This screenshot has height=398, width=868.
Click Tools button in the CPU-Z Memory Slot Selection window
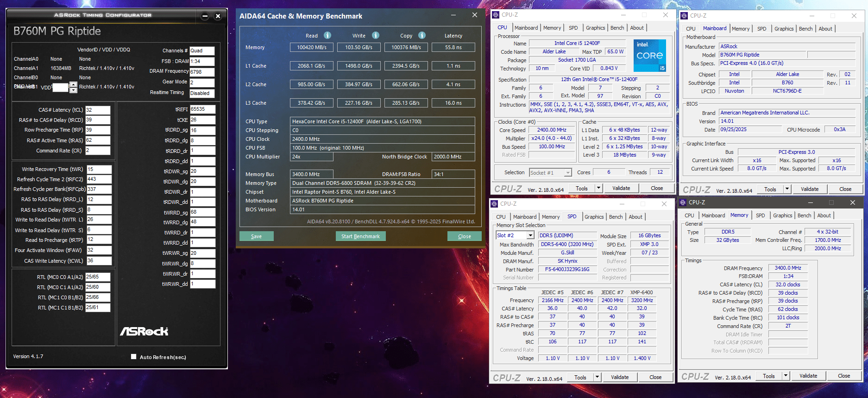pyautogui.click(x=580, y=377)
